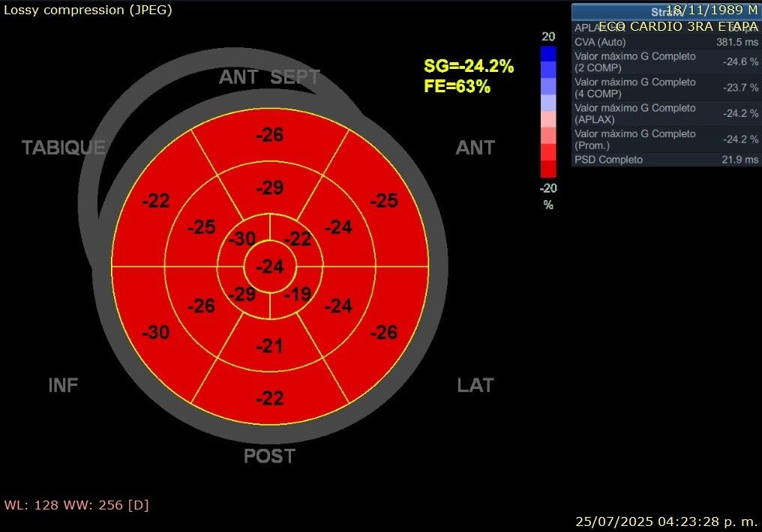
Task: Select the segment with value -21
Action: coord(269,345)
